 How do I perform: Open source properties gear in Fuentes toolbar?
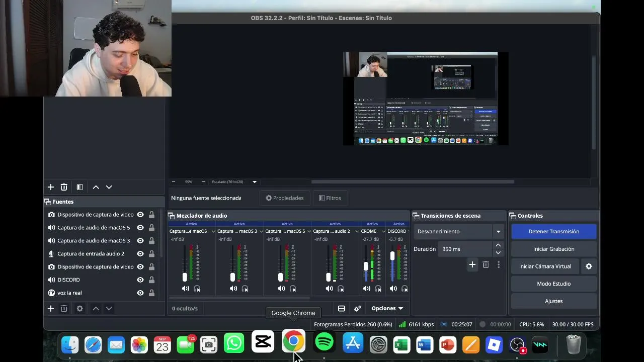[x=79, y=309]
